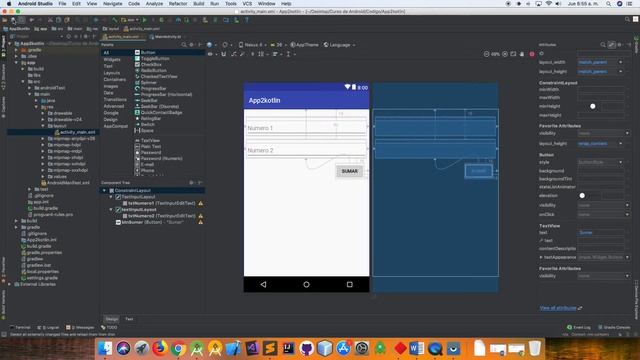Open the Trash in the Dock
Image resolution: width=640 pixels, height=360 pixels.
pyautogui.click(x=534, y=348)
